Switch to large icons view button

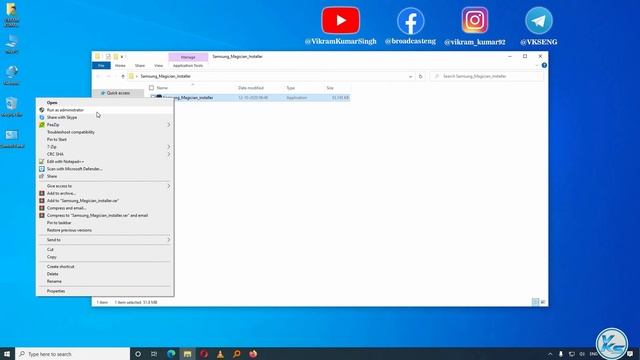543,302
